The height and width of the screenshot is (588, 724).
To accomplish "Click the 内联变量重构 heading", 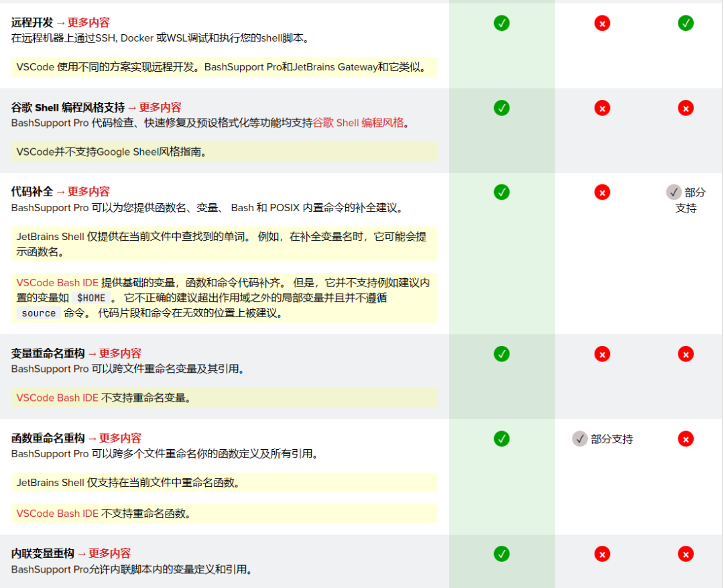I will coord(43,553).
